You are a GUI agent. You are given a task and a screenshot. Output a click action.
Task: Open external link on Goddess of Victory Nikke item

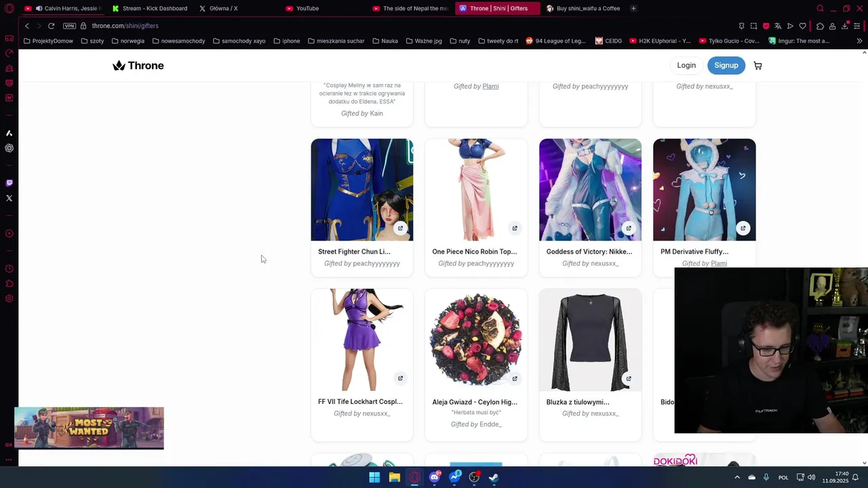pyautogui.click(x=628, y=228)
